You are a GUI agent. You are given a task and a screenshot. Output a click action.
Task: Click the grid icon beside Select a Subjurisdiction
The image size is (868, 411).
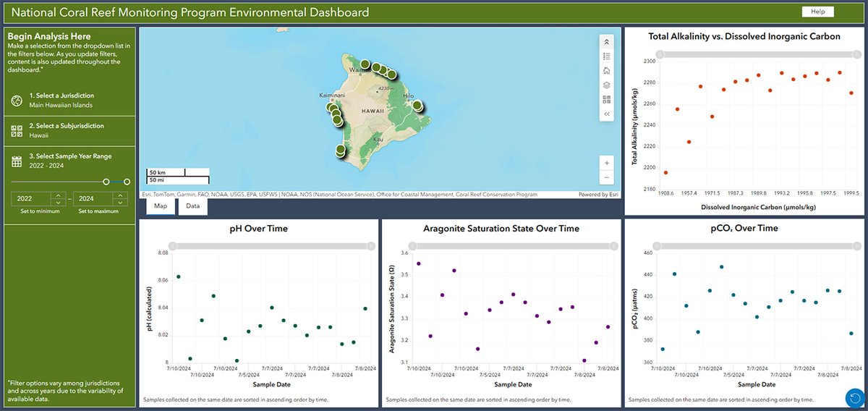[x=17, y=130]
